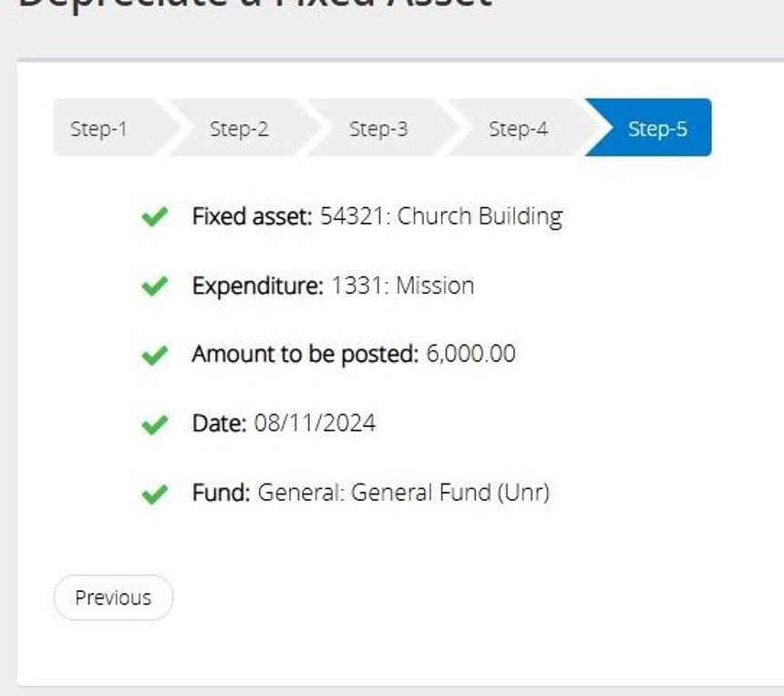Click the date value 08/11/2024

click(x=315, y=424)
